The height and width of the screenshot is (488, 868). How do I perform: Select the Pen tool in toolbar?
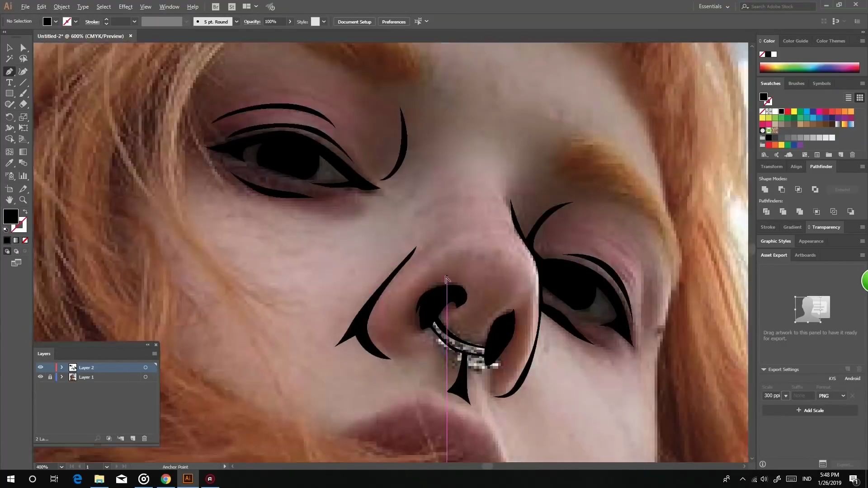click(x=9, y=71)
